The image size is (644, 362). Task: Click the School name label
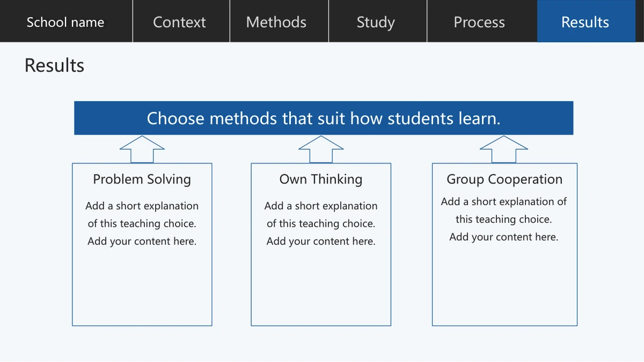(x=65, y=22)
